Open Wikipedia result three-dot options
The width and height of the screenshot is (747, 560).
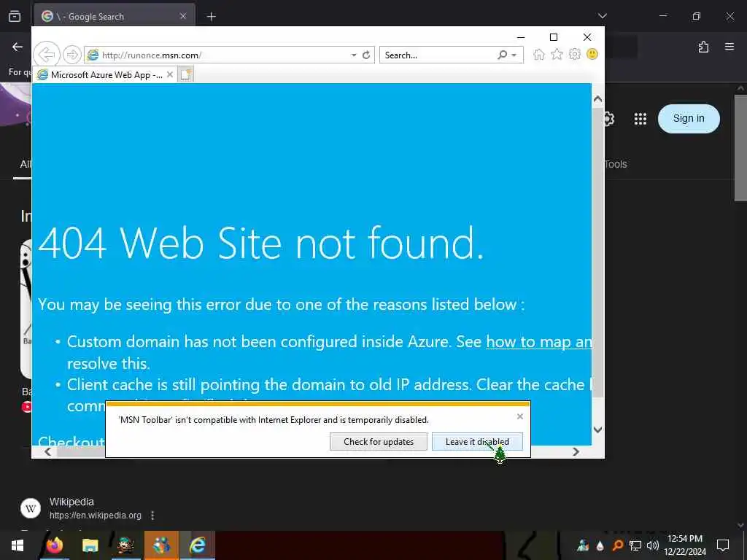(x=152, y=516)
